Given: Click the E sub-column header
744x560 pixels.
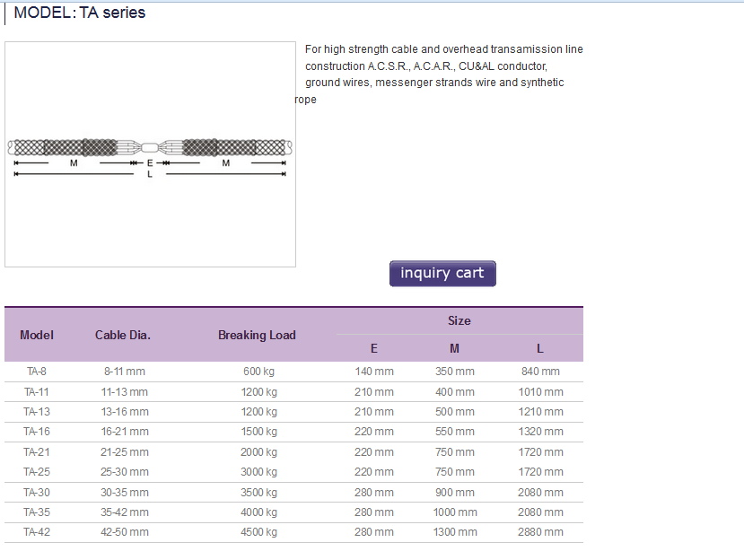Looking at the screenshot, I should coord(374,349).
